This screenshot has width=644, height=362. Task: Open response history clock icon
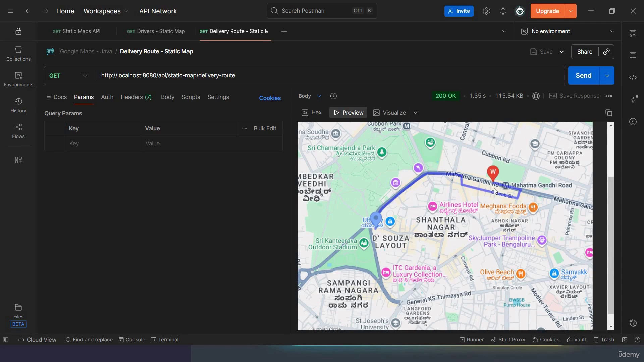point(333,96)
